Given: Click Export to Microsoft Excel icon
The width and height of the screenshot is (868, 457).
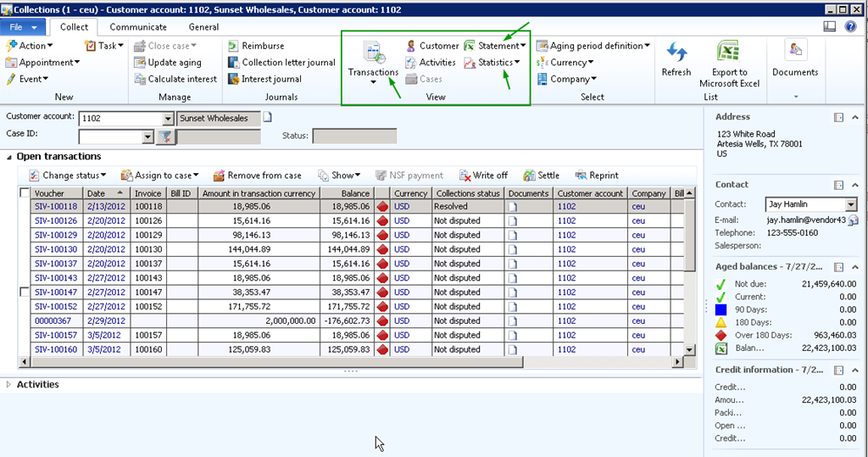Looking at the screenshot, I should pos(728,54).
